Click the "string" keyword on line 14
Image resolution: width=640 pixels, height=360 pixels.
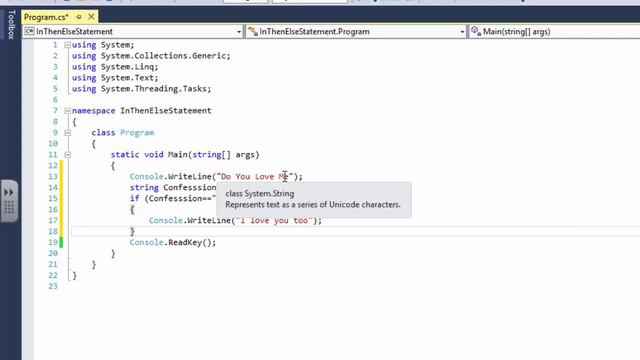144,188
